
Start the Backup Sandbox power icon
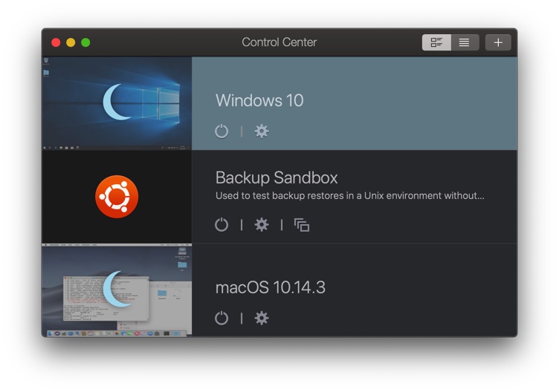point(222,225)
